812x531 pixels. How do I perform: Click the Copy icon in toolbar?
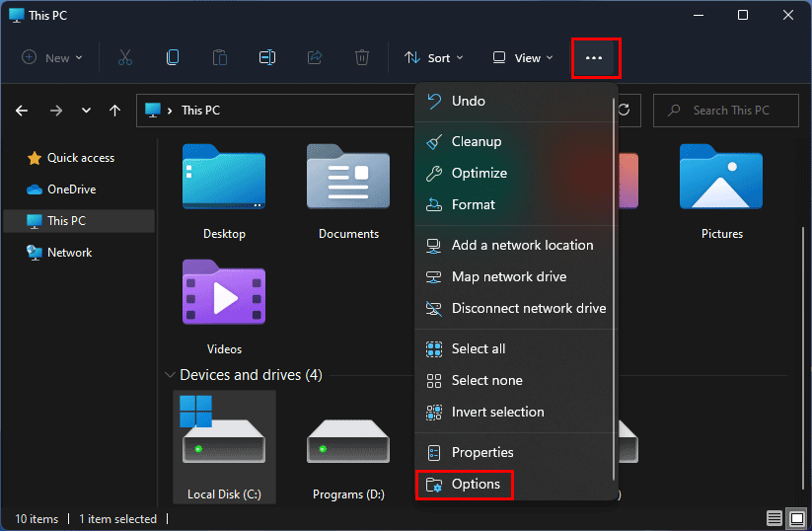(173, 58)
